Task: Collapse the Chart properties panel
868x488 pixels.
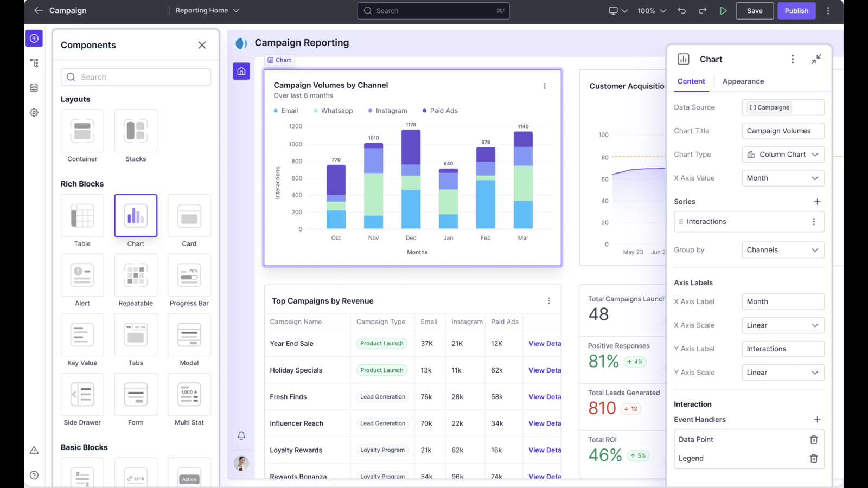Action: coord(816,59)
